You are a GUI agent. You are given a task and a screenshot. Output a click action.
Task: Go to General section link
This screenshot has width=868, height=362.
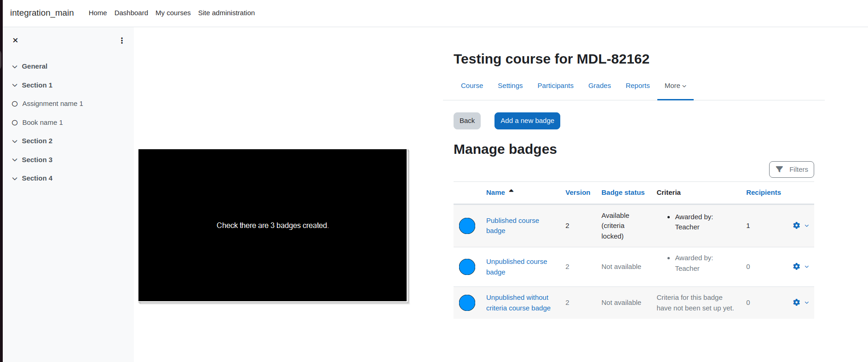click(34, 66)
